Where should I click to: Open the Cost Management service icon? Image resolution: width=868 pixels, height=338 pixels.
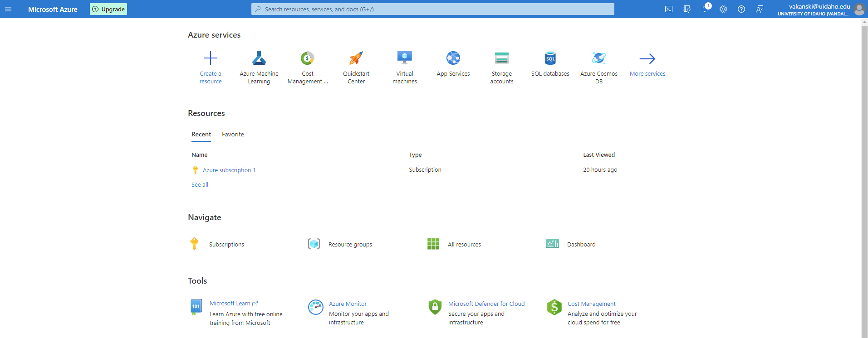click(308, 58)
